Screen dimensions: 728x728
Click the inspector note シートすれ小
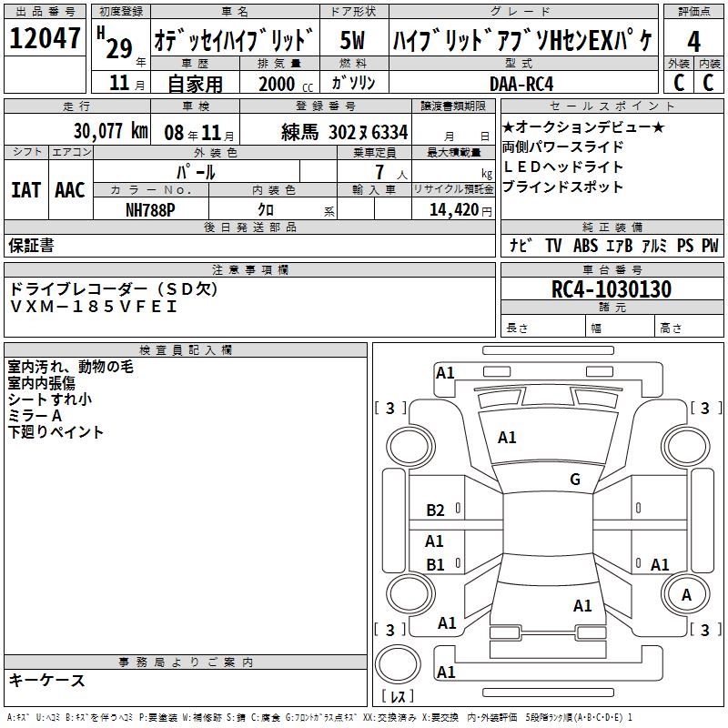point(50,399)
